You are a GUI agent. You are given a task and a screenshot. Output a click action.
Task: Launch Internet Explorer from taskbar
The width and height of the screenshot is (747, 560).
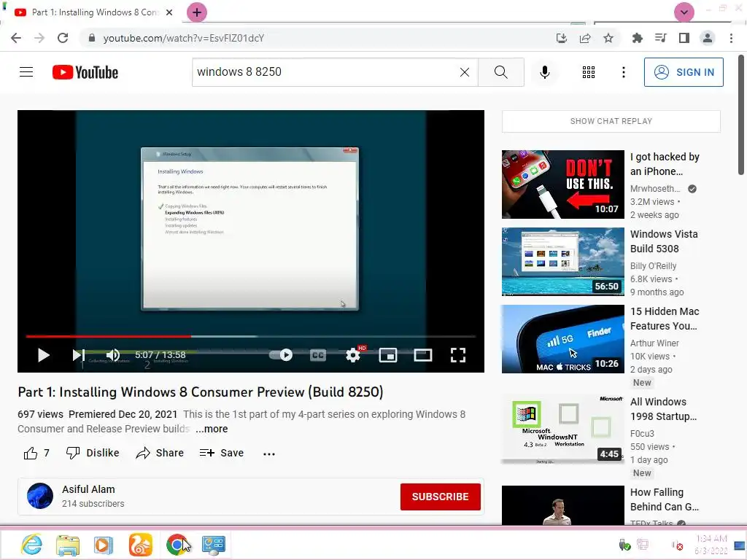pos(32,544)
